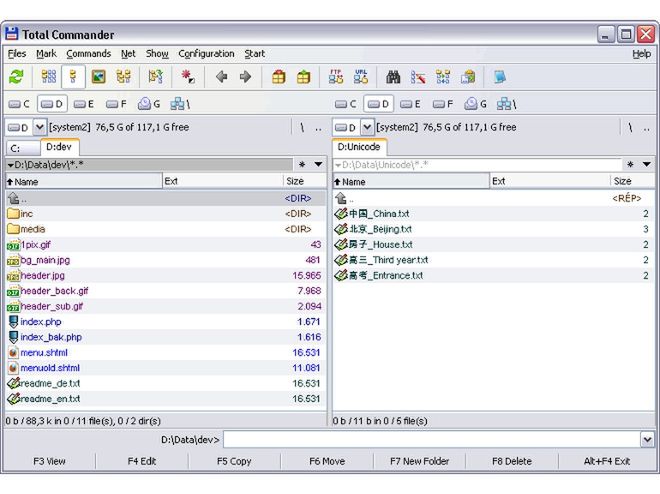Select the Beijing.txt file in right panel
660x494 pixels.
click(493, 229)
